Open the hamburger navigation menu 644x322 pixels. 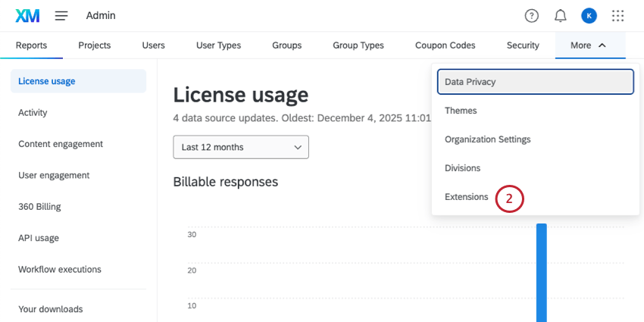(x=61, y=15)
